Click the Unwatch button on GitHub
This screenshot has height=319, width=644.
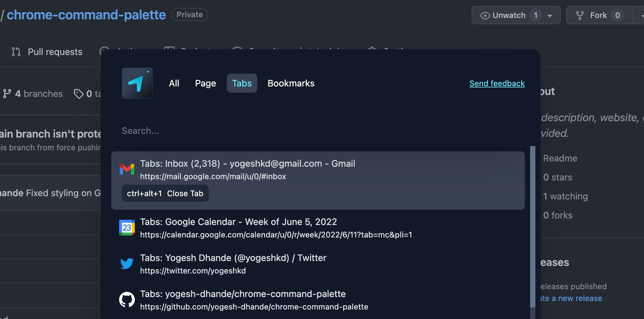click(x=516, y=15)
